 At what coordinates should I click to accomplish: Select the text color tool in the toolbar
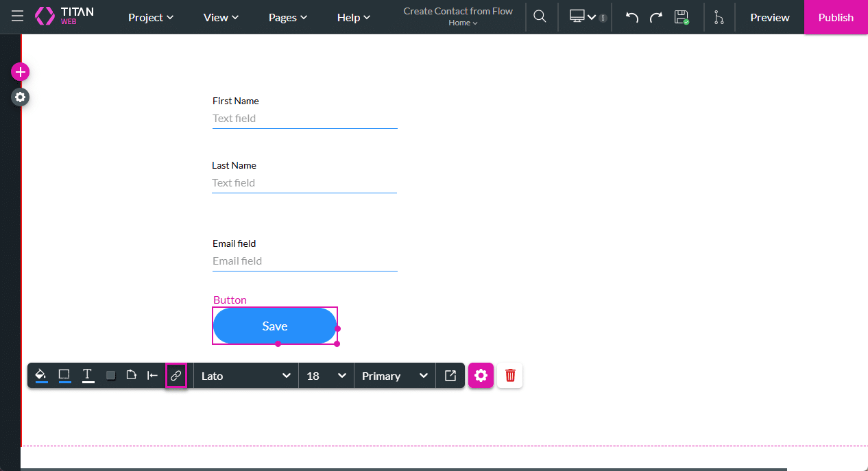pyautogui.click(x=88, y=375)
